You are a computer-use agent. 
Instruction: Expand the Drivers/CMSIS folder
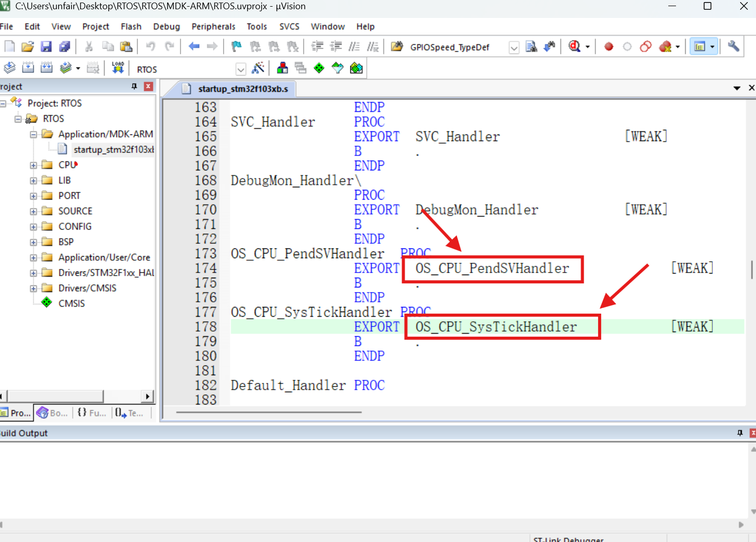pyautogui.click(x=33, y=288)
